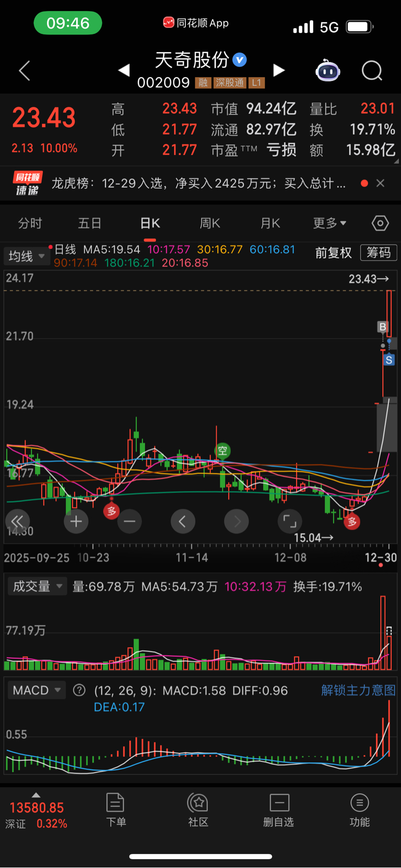Open the search magnifier
The height and width of the screenshot is (868, 401).
372,70
